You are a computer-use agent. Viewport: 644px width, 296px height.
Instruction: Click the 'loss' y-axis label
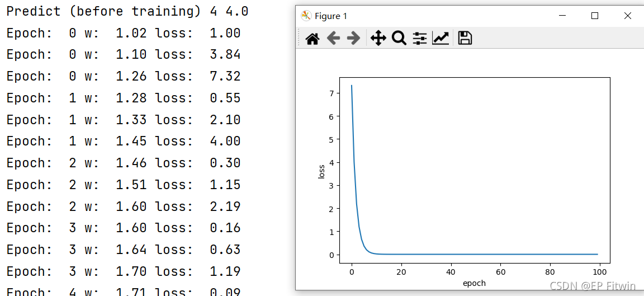click(x=321, y=171)
